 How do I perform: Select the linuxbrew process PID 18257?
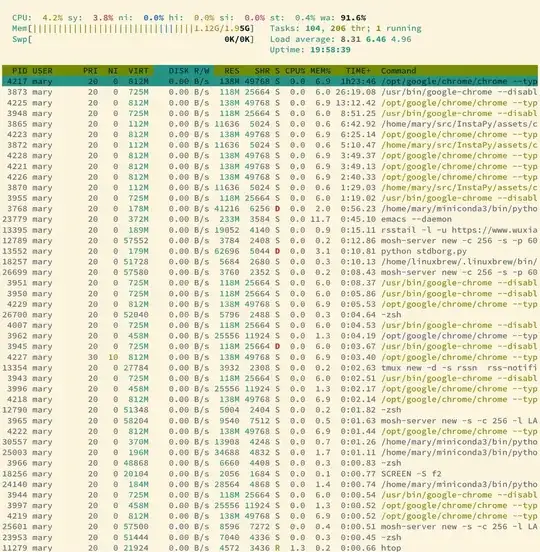click(270, 262)
